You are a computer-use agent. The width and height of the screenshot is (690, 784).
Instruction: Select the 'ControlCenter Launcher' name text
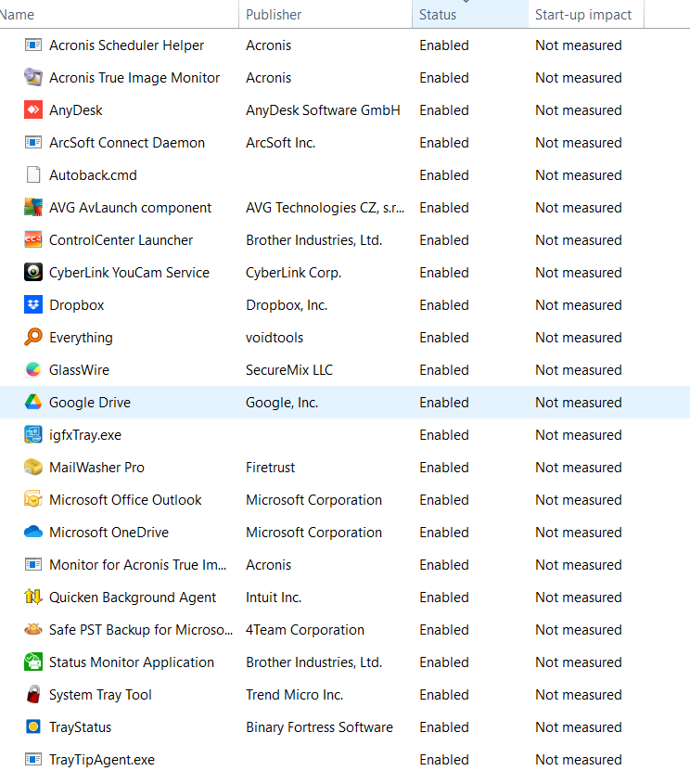click(121, 240)
